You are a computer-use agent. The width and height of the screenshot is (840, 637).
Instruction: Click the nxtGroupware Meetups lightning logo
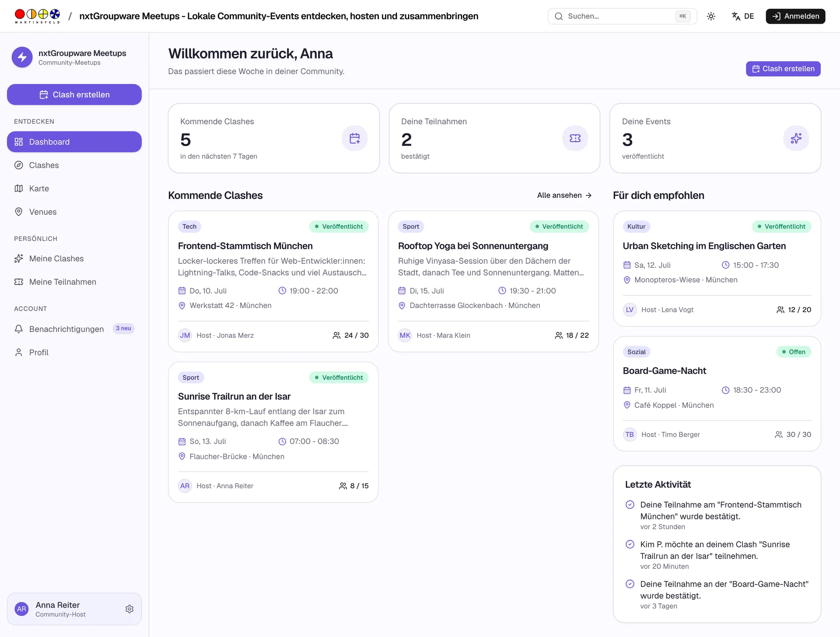pos(22,57)
